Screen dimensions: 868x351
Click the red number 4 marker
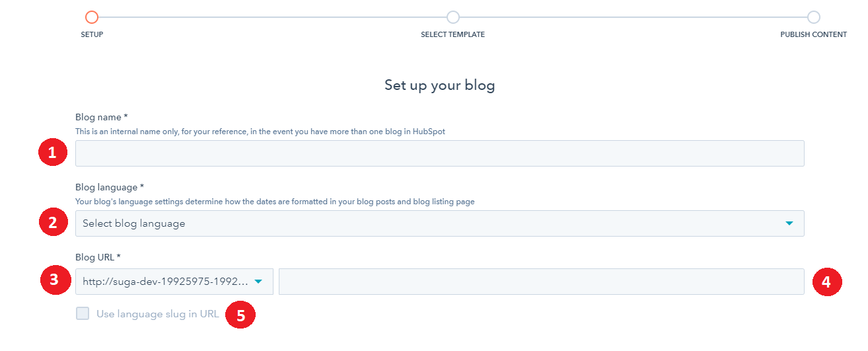pos(826,282)
